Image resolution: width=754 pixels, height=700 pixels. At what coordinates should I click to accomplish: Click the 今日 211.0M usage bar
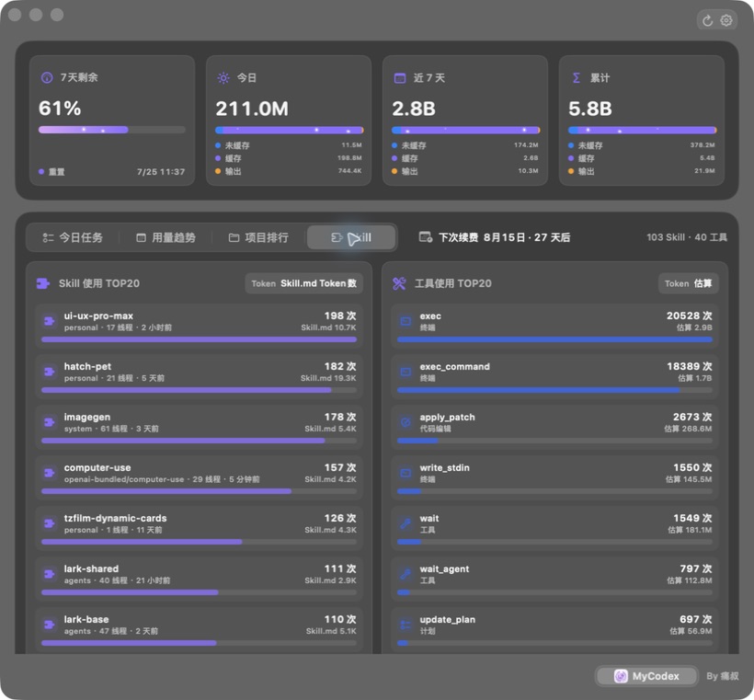click(x=289, y=130)
